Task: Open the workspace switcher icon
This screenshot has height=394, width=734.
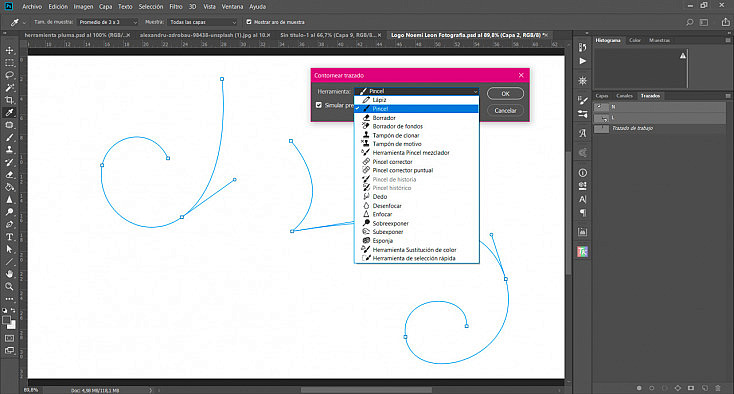Action: (x=704, y=22)
